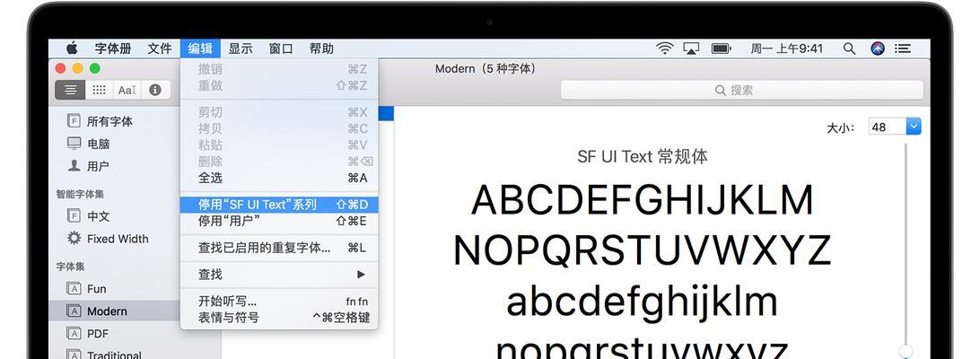This screenshot has height=359, width=980.
Task: Choose 查找已启用的重复字体…
Action: click(x=279, y=249)
